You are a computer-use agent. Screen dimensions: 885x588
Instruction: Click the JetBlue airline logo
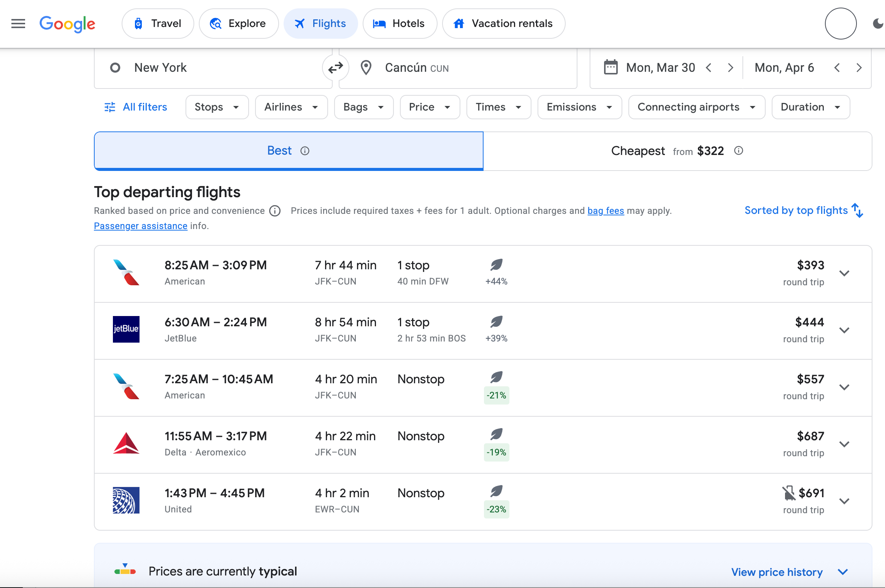[x=127, y=329]
